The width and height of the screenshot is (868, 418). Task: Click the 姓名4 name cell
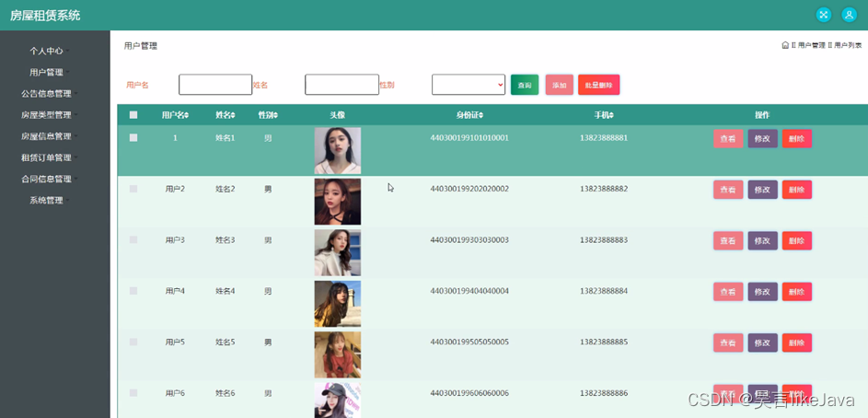click(x=226, y=291)
